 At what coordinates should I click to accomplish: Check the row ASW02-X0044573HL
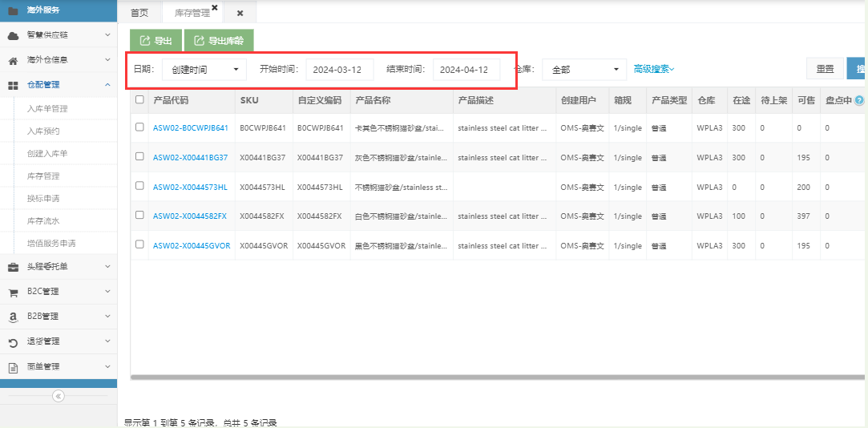(139, 185)
